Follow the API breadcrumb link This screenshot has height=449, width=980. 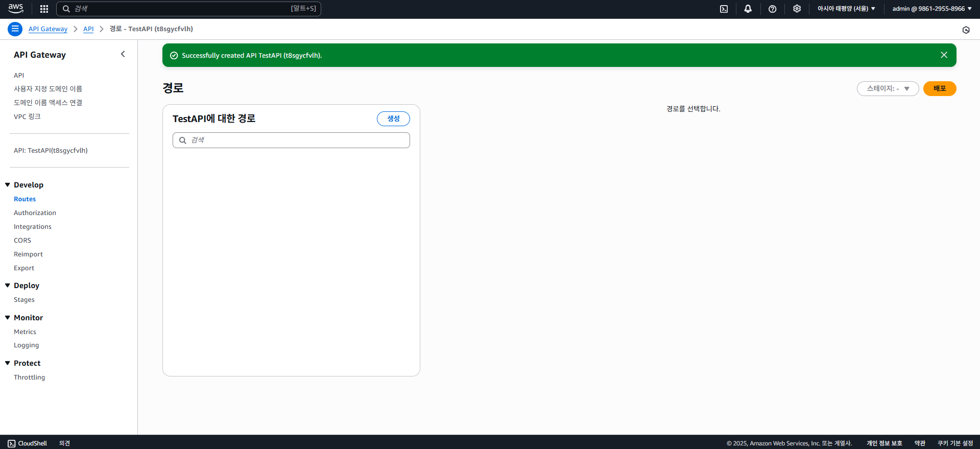pos(88,29)
